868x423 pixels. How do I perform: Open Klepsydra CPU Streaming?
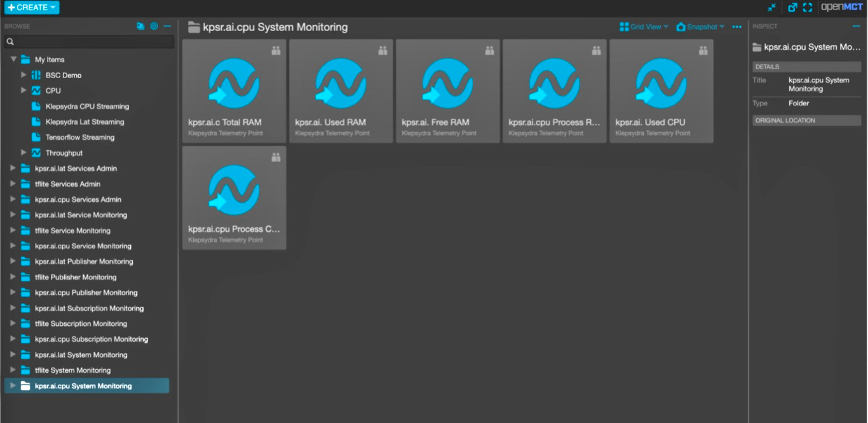tap(87, 107)
